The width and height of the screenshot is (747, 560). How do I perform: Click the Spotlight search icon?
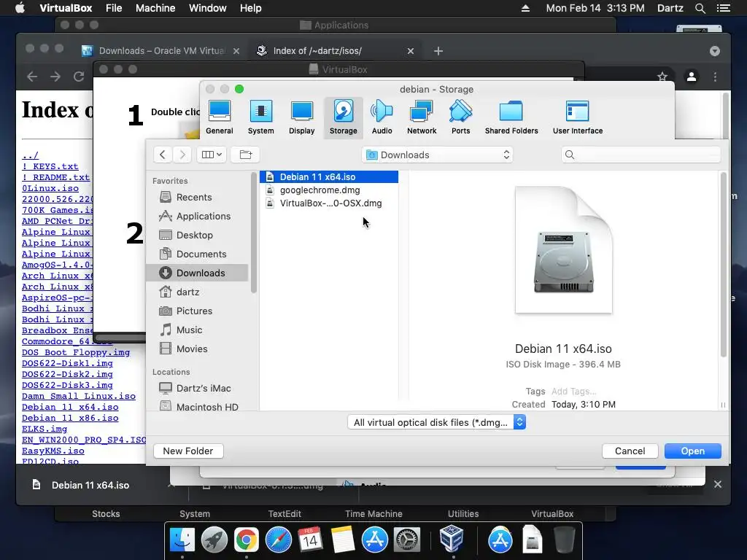click(700, 8)
